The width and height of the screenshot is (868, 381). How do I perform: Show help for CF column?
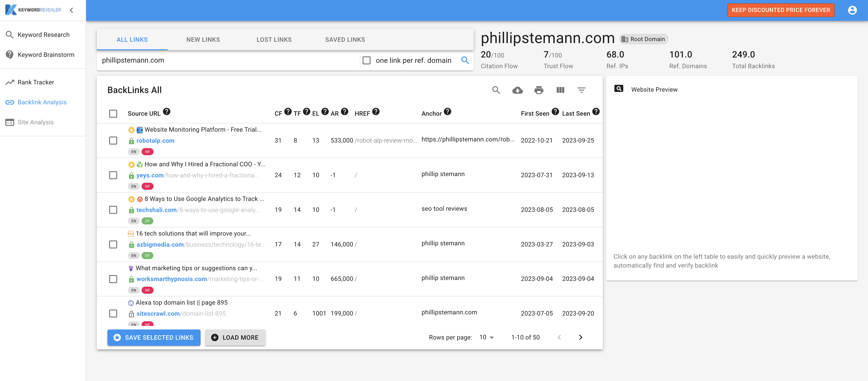coord(287,112)
